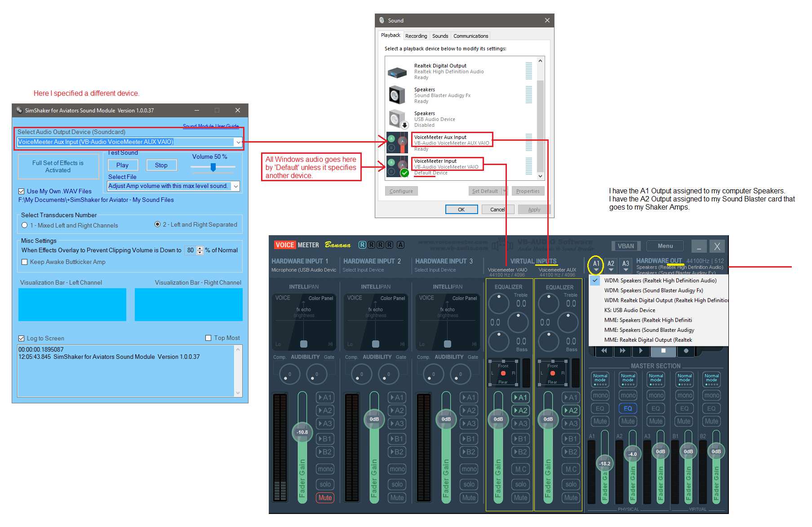This screenshot has width=812, height=527.
Task: Click the Comp knob on Hardware Input 1
Action: pos(290,374)
